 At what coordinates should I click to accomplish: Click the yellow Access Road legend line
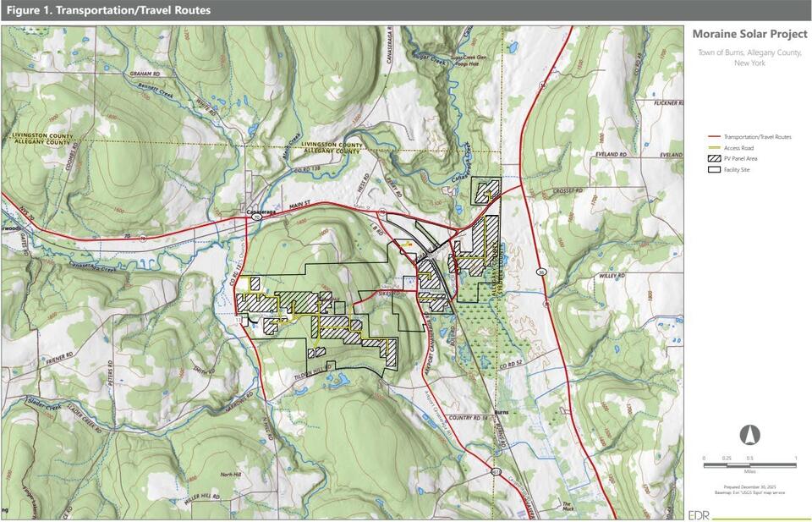tap(714, 147)
